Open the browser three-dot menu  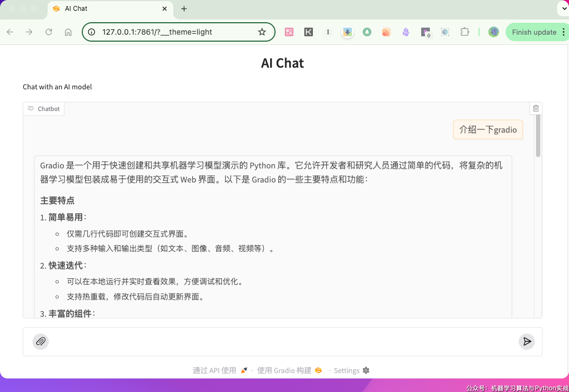(563, 32)
